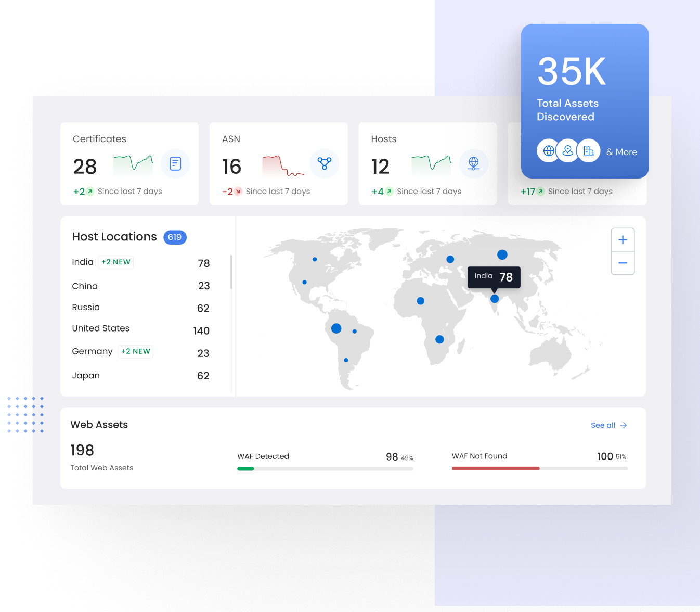Click the India 78 tooltip on the map
This screenshot has height=612, width=700.
click(x=494, y=277)
